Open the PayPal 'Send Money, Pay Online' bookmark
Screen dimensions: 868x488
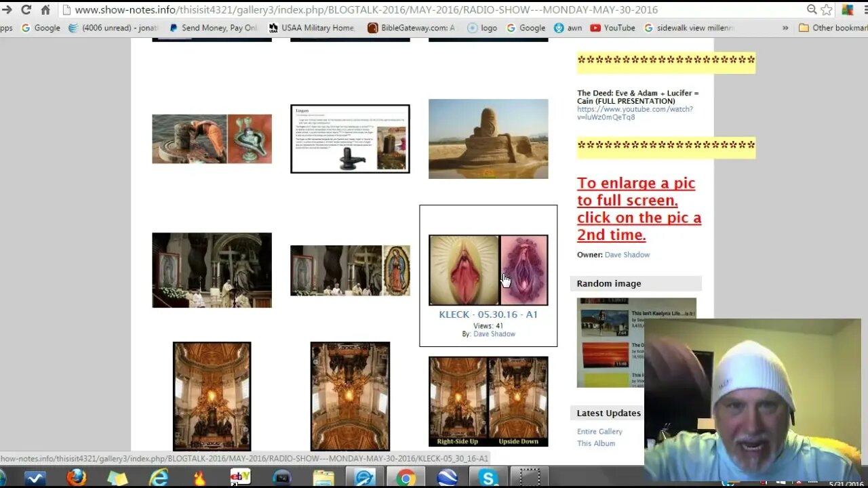213,28
